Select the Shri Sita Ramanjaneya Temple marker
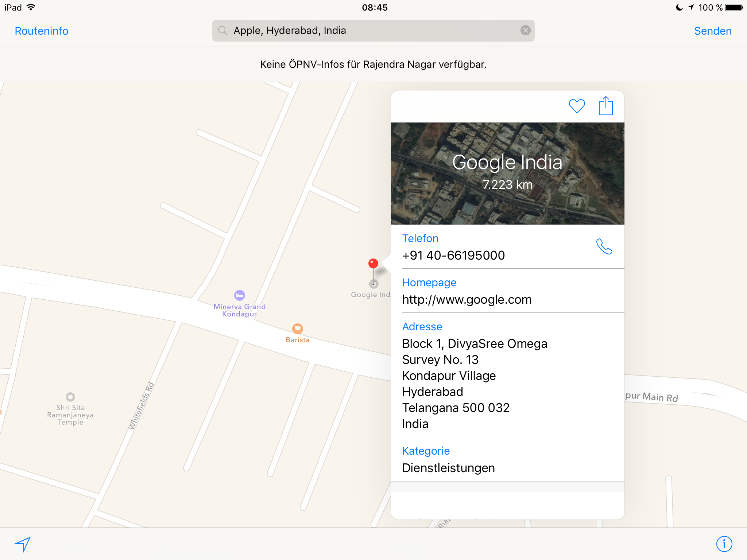This screenshot has height=560, width=747. pos(70,397)
